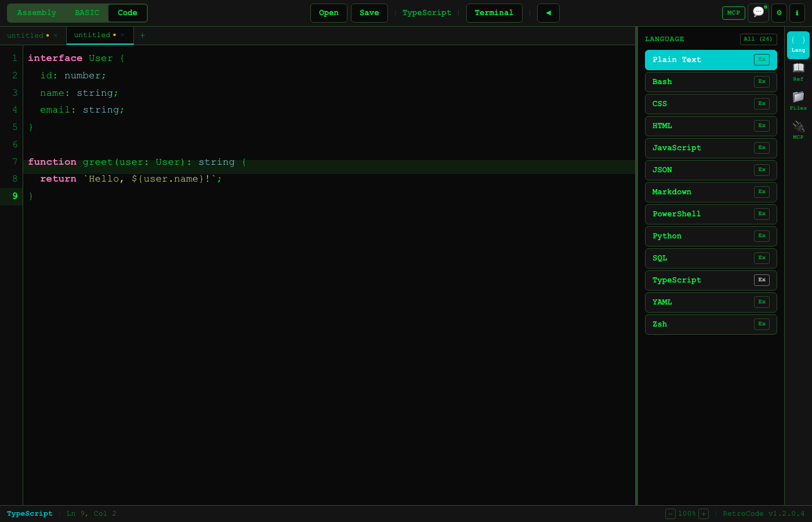Image resolution: width=812 pixels, height=522 pixels.
Task: Open settings via the gear icon
Action: (779, 13)
